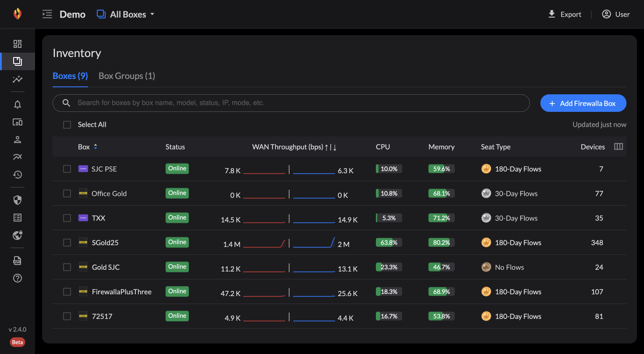Open the API document icon in sidebar
The image size is (644, 354).
18,261
